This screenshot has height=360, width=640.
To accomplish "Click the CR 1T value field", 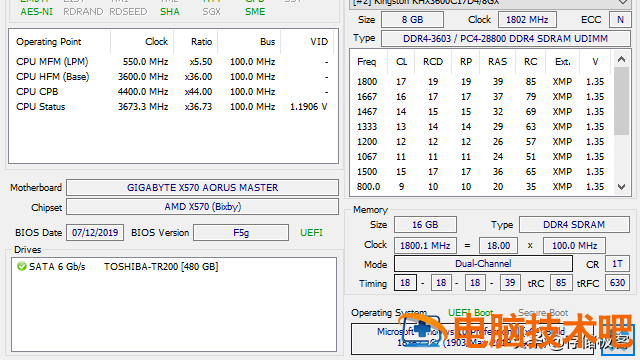I will 617,264.
